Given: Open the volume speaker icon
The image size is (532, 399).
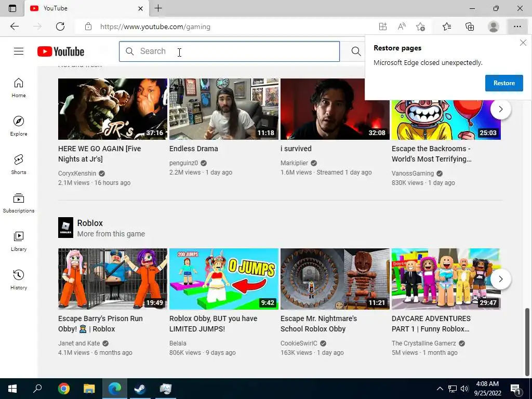Looking at the screenshot, I should click(x=464, y=389).
